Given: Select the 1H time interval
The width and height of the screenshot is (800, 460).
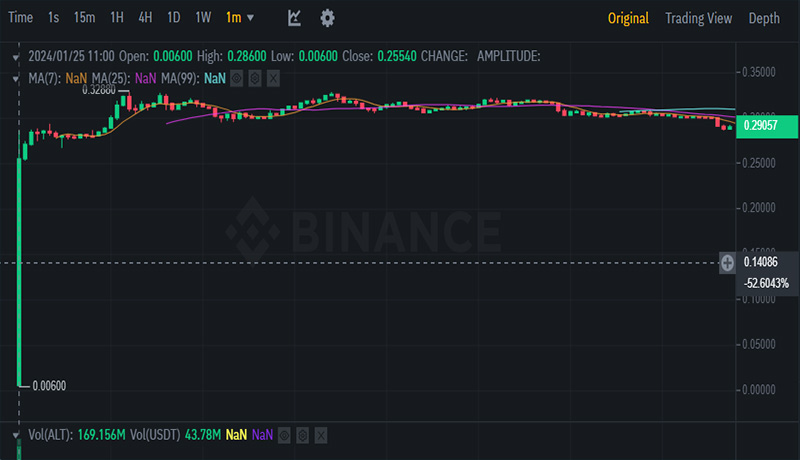Looking at the screenshot, I should tap(117, 18).
